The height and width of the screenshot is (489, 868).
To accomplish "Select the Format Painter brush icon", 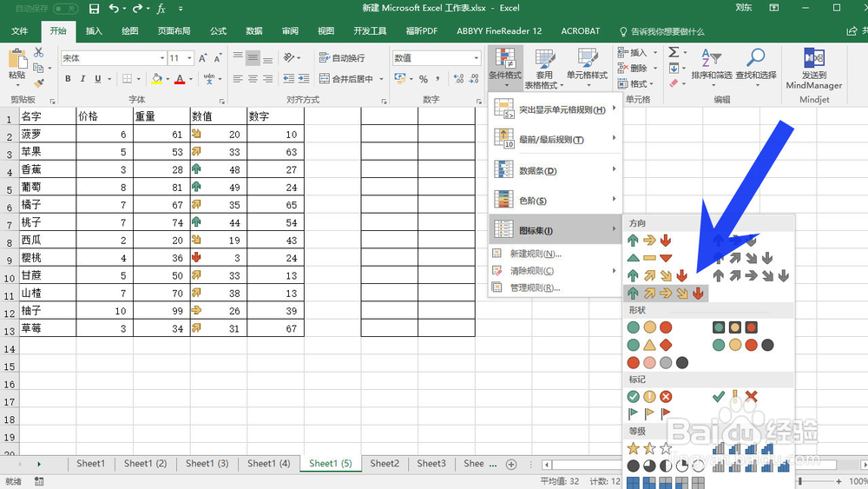I will [38, 83].
